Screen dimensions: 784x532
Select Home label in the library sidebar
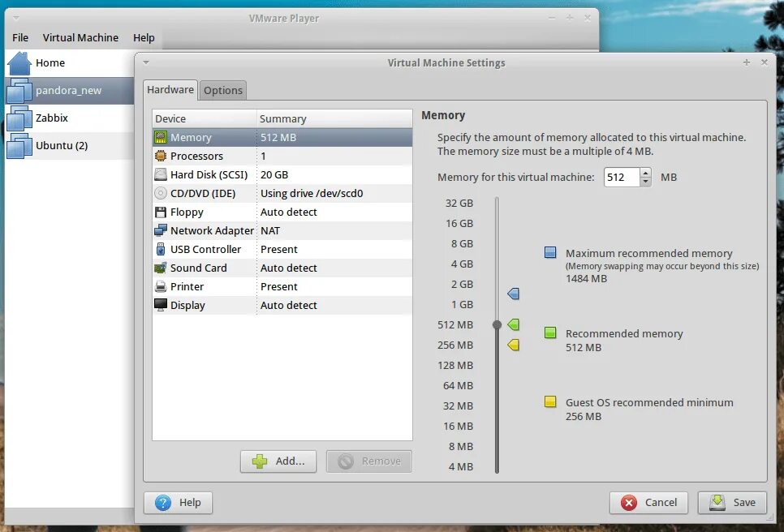pos(50,63)
